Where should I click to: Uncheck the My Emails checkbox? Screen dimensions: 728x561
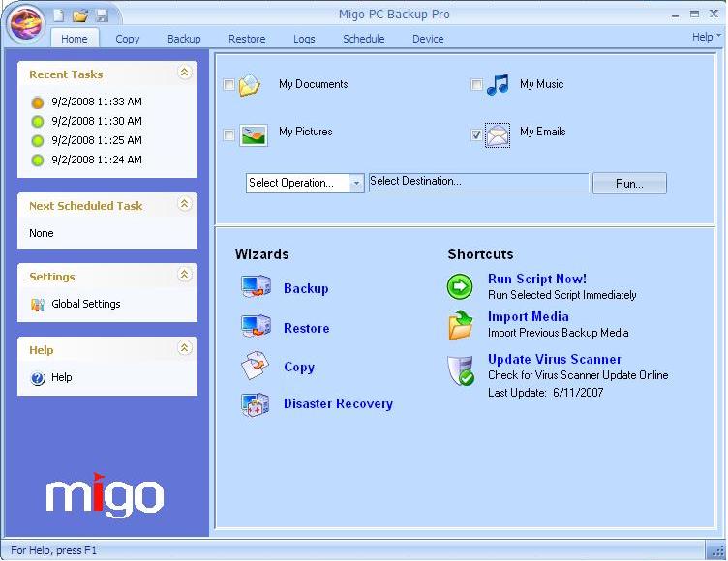pyautogui.click(x=476, y=134)
